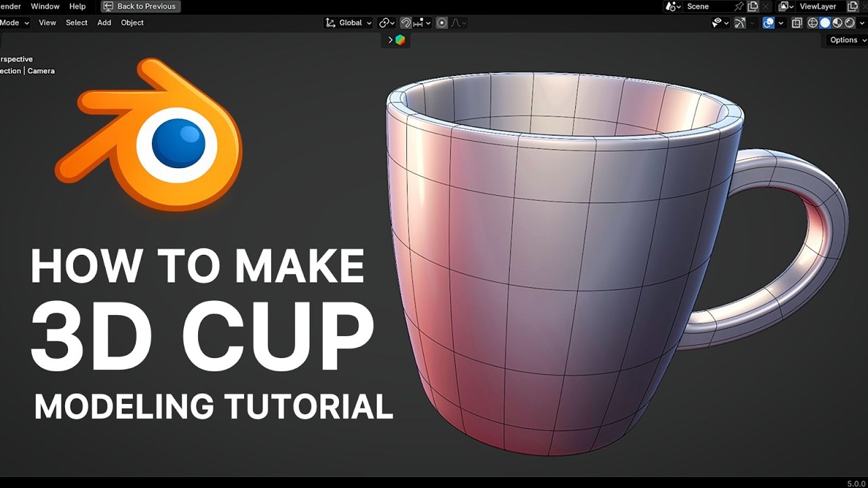Screen dimensions: 868x488
Task: Toggle viewport gizmos icon
Action: pos(740,22)
